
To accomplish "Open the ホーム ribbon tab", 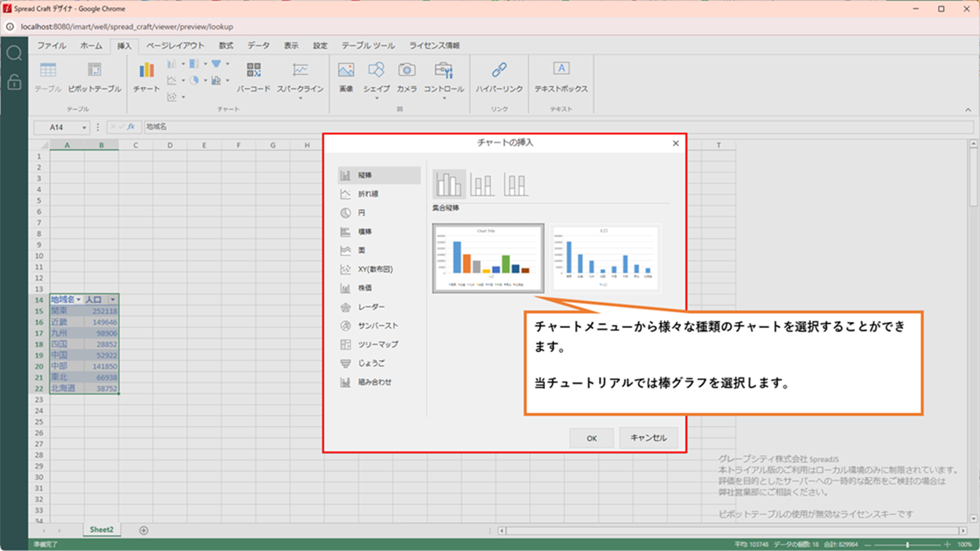I will [91, 46].
